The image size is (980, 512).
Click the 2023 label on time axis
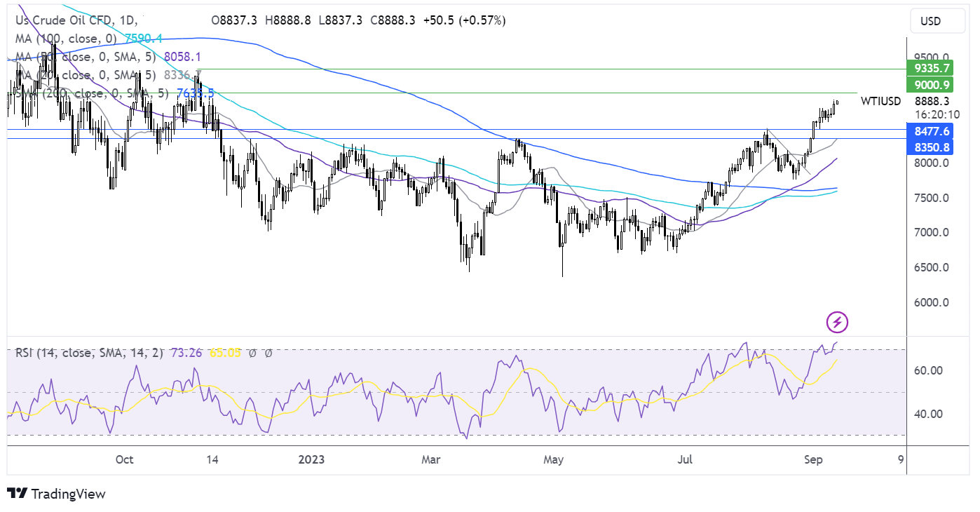311,460
